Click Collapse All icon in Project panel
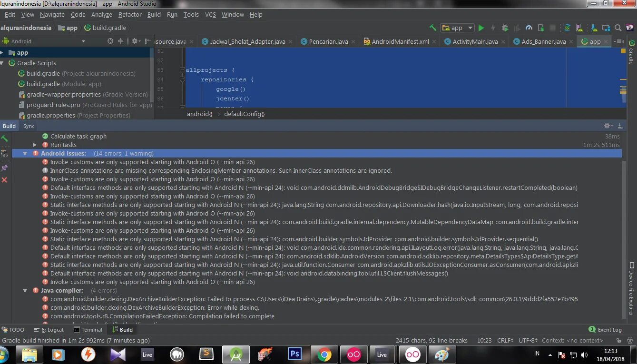This screenshot has height=364, width=637. click(x=120, y=41)
